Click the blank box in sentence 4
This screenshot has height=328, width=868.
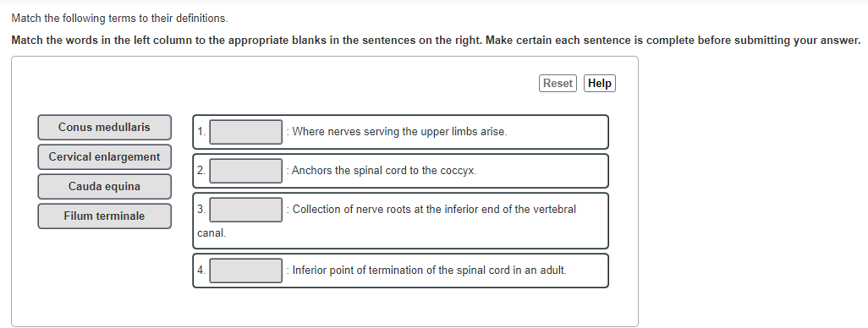click(x=246, y=271)
